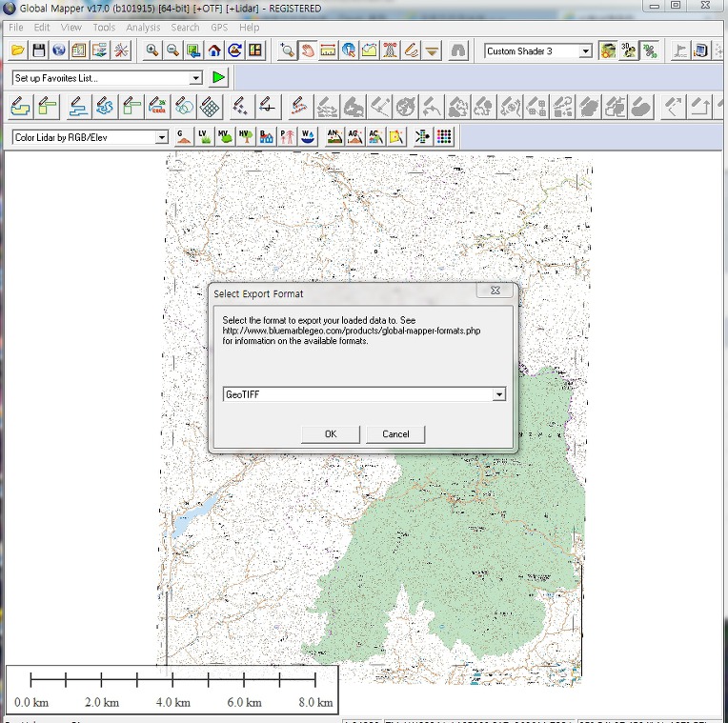Click OK in Select Export Format dialog
This screenshot has height=723, width=728.
(330, 433)
